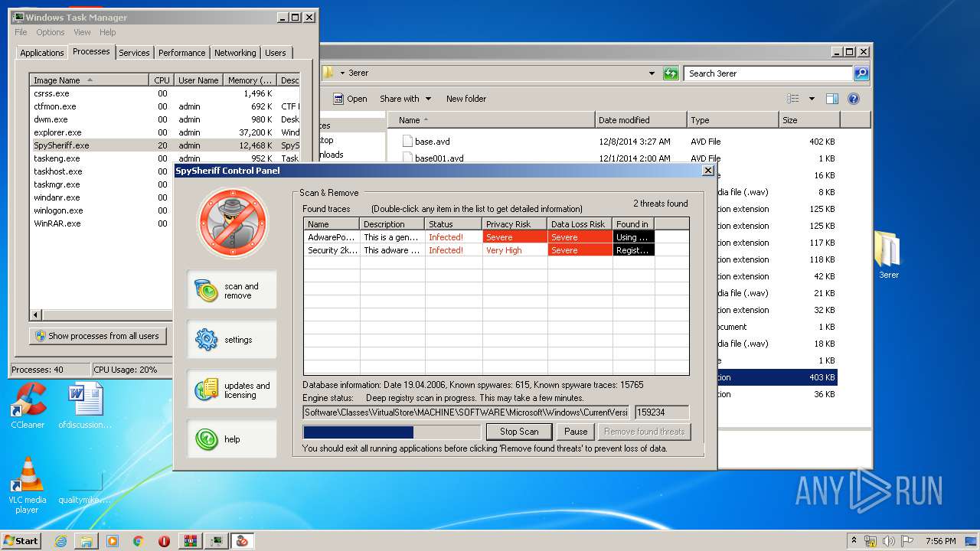
Task: Launch Internet Explorer from taskbar
Action: click(61, 541)
